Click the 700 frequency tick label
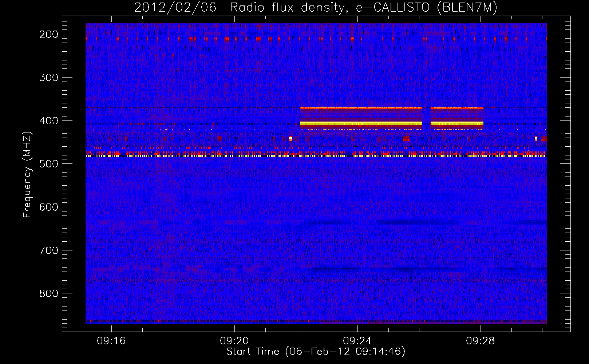Viewport: 589px width, 364px height. tap(49, 250)
